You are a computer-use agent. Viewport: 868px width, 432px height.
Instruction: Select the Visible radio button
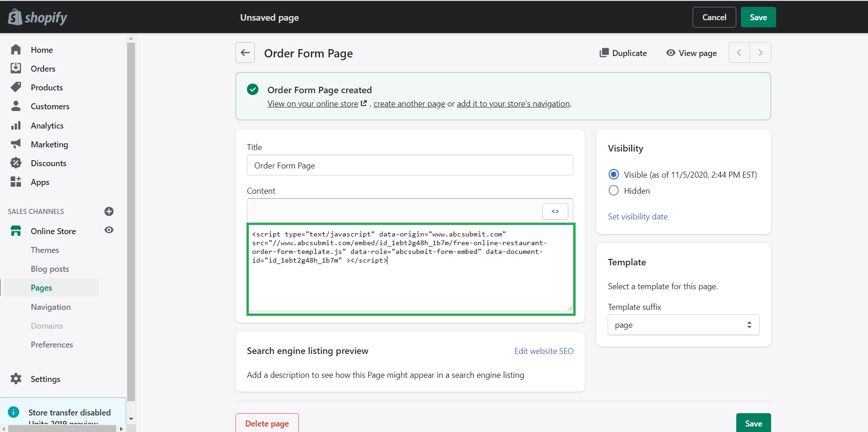[613, 174]
